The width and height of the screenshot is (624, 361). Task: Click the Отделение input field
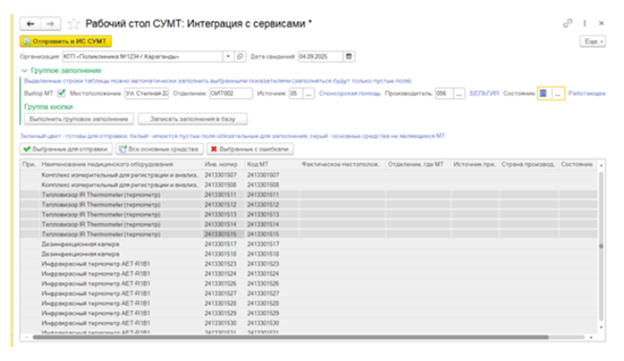pos(231,94)
